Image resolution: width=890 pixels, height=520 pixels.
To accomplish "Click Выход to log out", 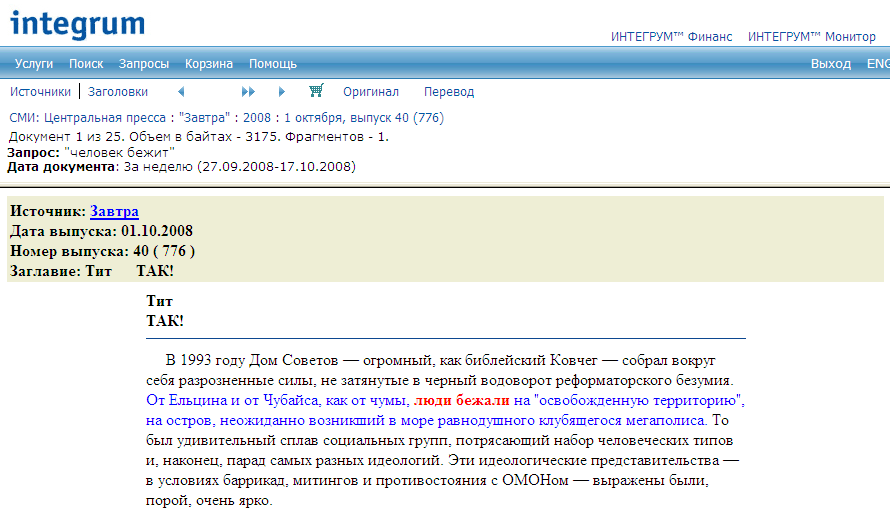I will click(x=830, y=64).
